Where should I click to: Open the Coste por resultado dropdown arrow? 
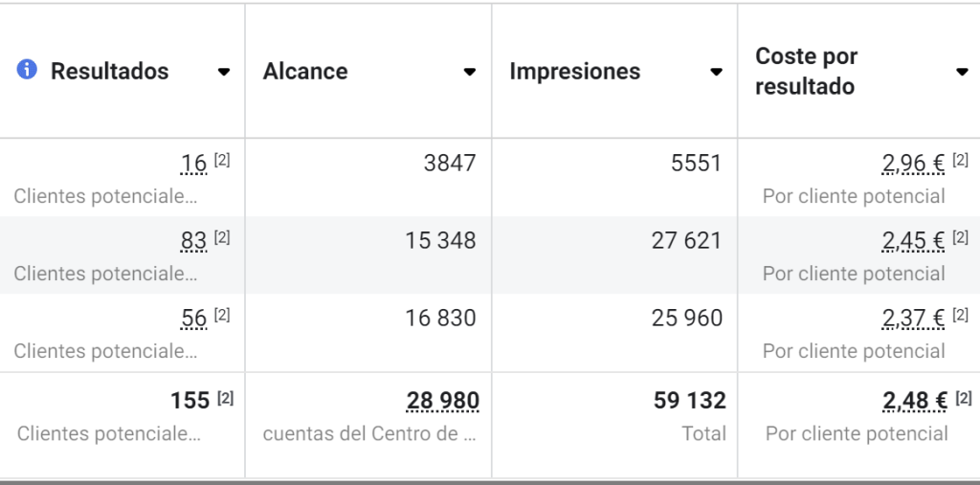tap(963, 72)
